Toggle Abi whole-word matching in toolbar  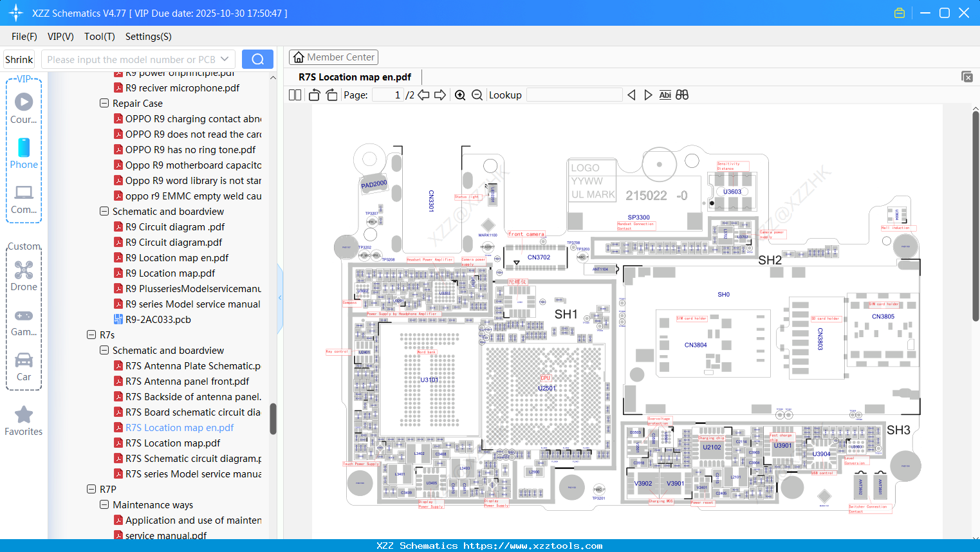point(665,95)
